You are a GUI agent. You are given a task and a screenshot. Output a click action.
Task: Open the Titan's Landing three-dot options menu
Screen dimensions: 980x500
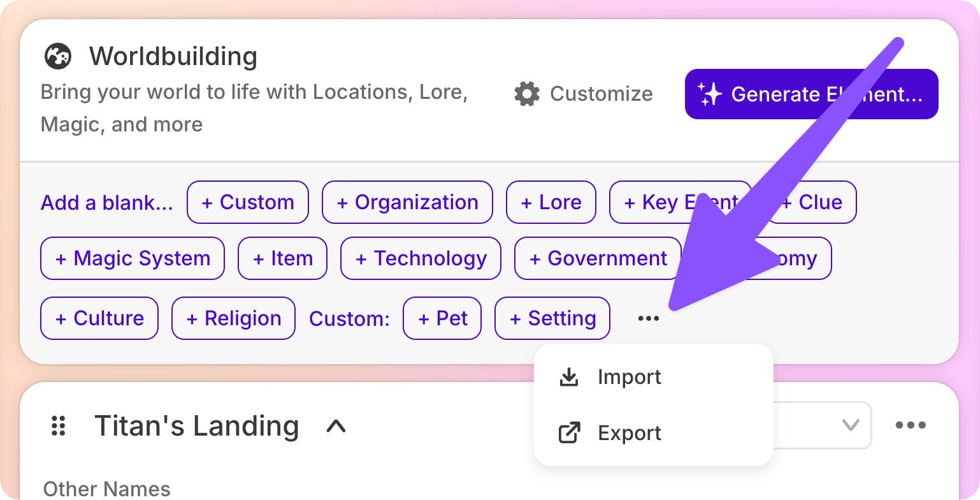pyautogui.click(x=911, y=425)
